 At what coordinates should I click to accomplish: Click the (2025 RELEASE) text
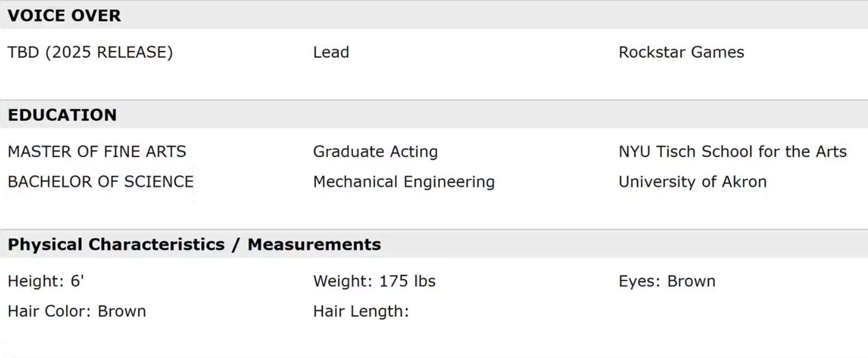coord(109,52)
